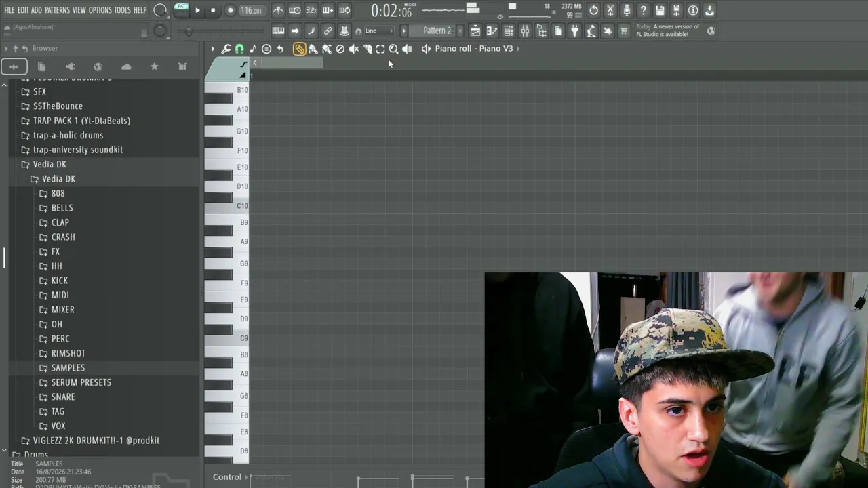Open the TOOLS menu
The height and width of the screenshot is (488, 868).
122,10
